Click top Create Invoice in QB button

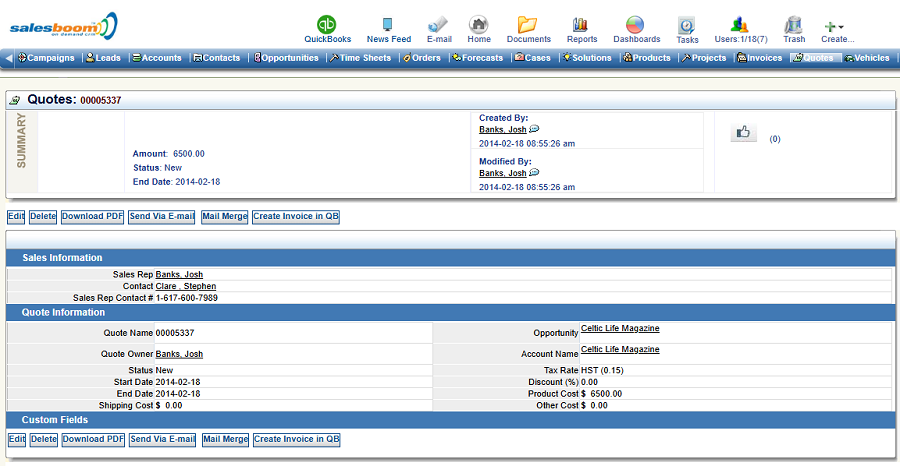(296, 216)
